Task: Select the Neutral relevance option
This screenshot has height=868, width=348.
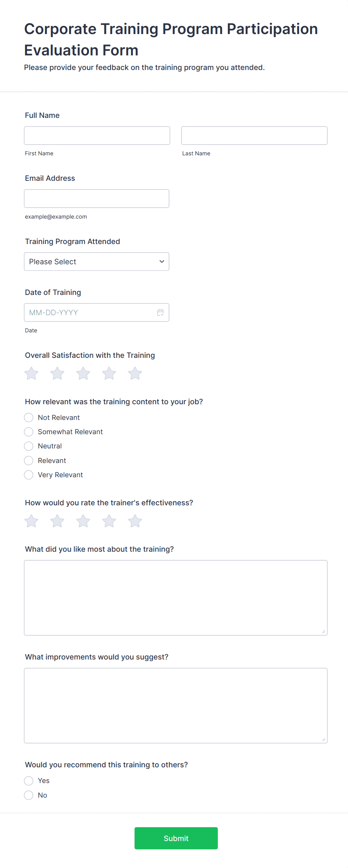Action: [x=29, y=446]
